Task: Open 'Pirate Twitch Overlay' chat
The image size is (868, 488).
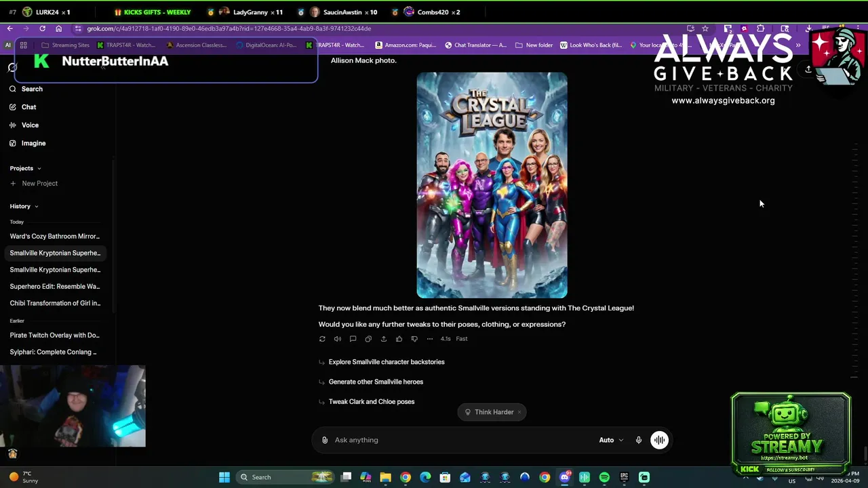Action: 55,335
